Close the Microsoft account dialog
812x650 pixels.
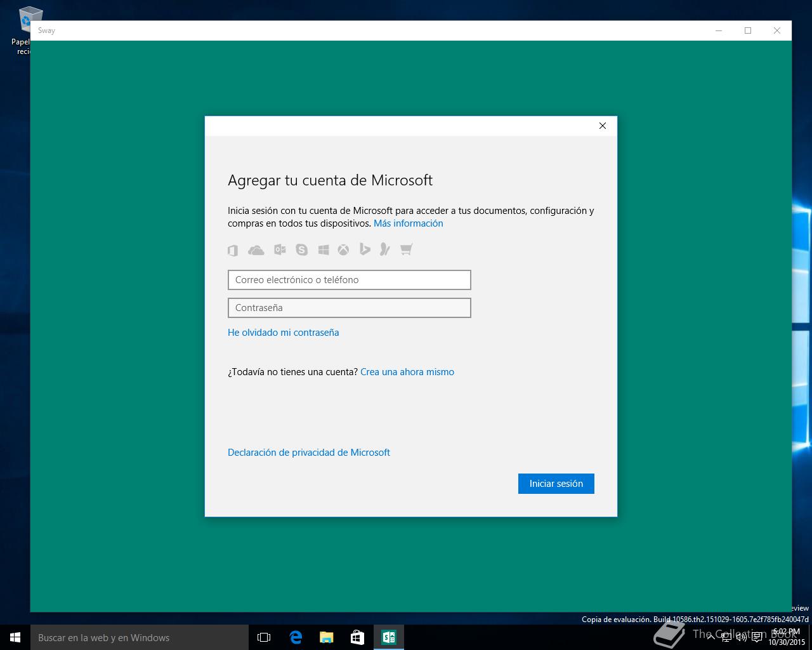pos(603,126)
